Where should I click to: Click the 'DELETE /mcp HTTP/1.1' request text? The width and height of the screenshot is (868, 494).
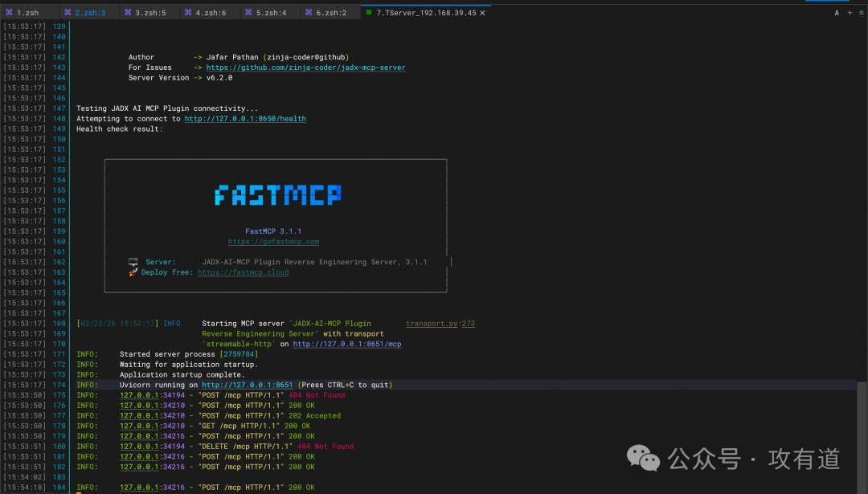tap(244, 447)
